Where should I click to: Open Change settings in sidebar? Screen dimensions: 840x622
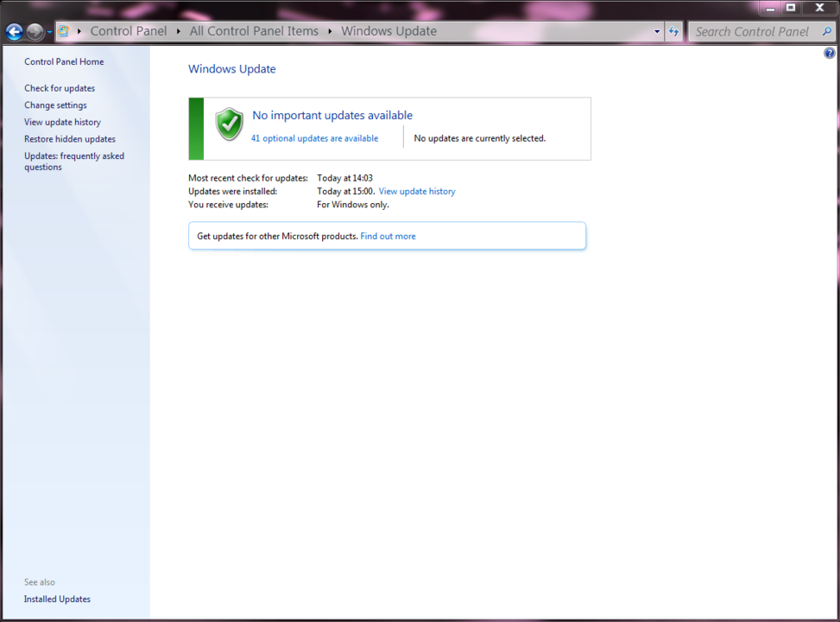click(x=55, y=105)
